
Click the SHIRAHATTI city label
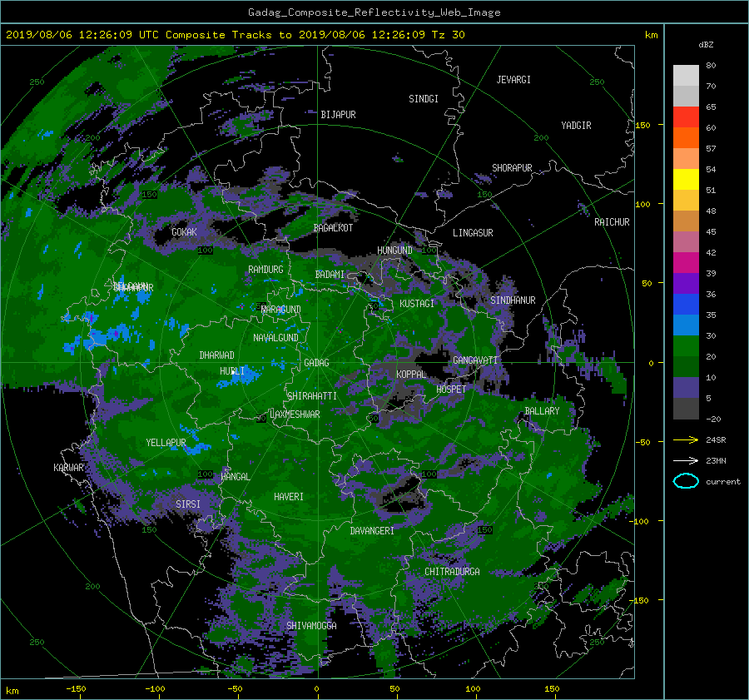pos(312,396)
